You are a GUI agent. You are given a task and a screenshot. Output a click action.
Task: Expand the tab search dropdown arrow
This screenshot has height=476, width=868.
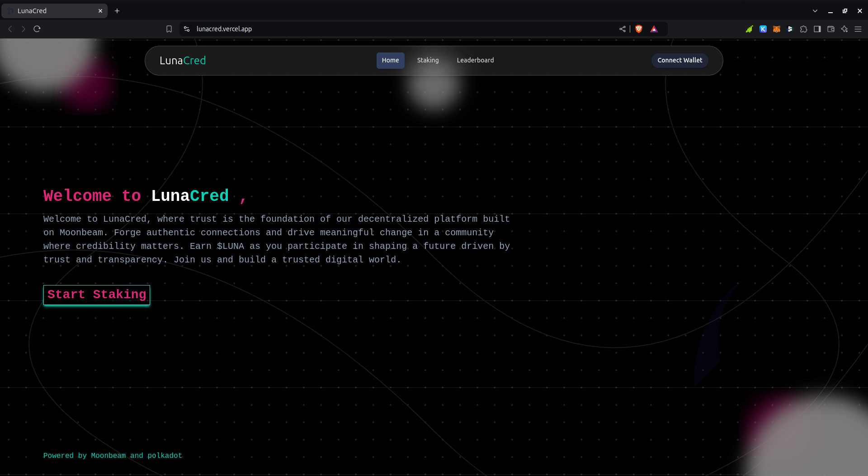pyautogui.click(x=815, y=11)
